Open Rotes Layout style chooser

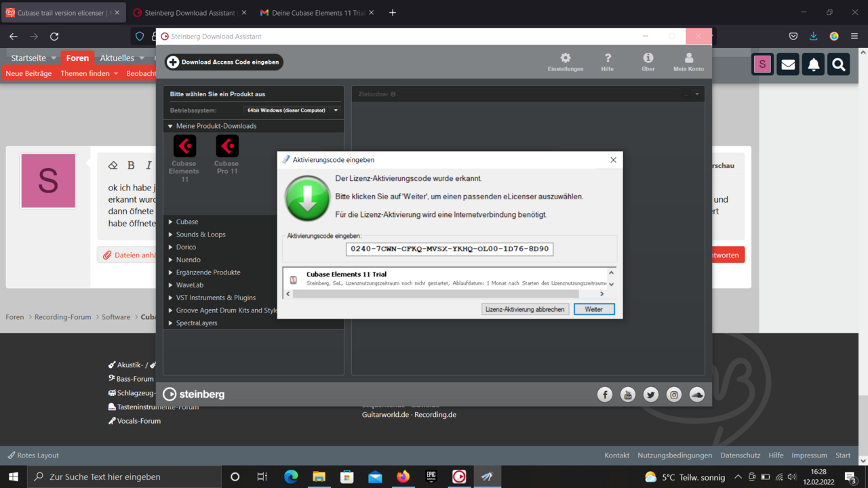click(x=33, y=455)
